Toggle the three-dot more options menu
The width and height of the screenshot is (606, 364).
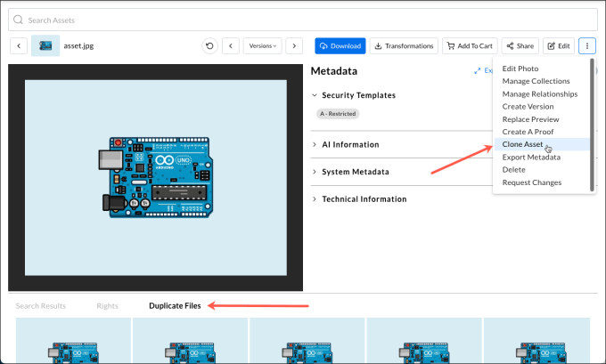tap(587, 46)
